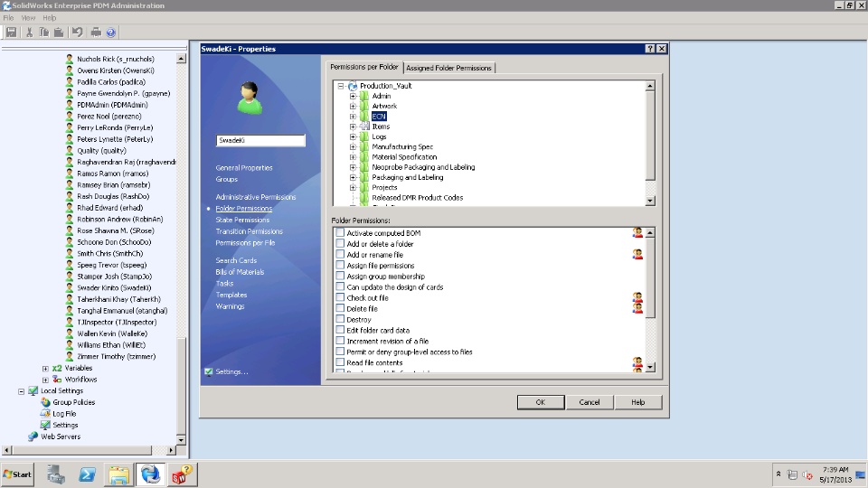Click the Items folder icon
868x488 pixels.
pyautogui.click(x=364, y=127)
